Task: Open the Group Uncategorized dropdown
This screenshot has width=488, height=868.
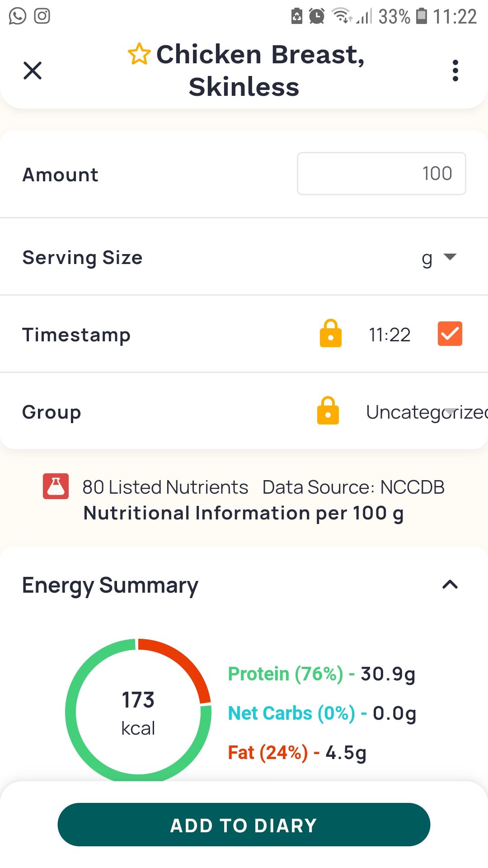Action: [425, 412]
